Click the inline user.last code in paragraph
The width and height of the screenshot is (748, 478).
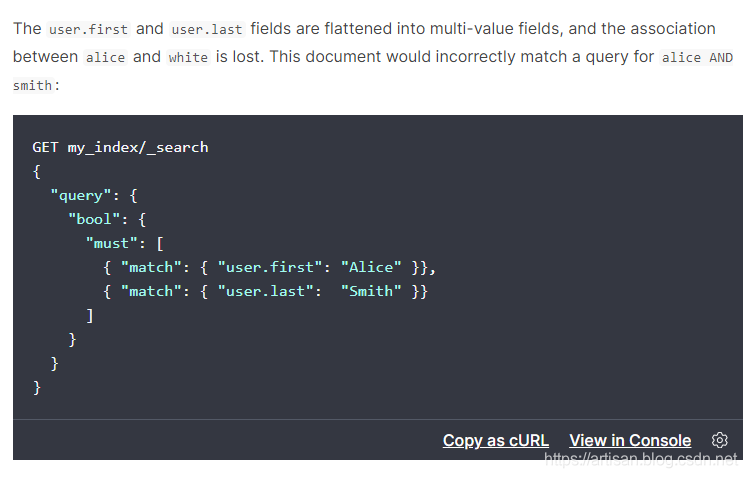[209, 29]
